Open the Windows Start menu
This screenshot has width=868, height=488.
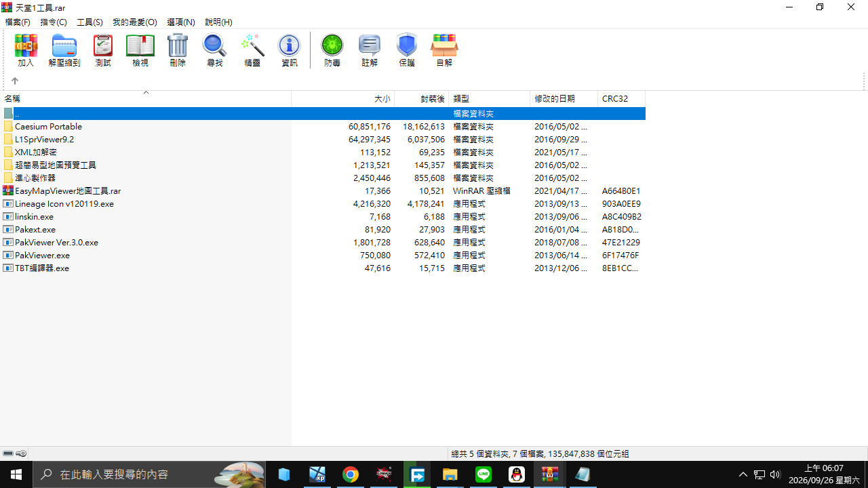click(x=16, y=474)
